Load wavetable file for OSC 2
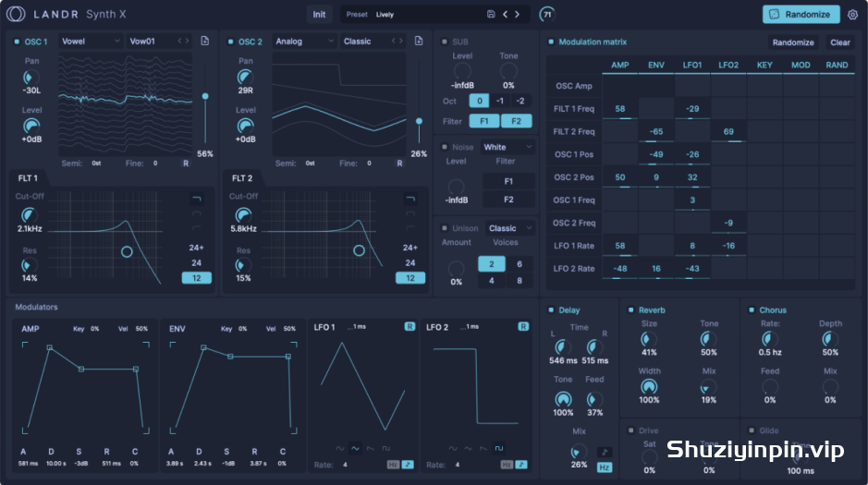 pos(419,41)
